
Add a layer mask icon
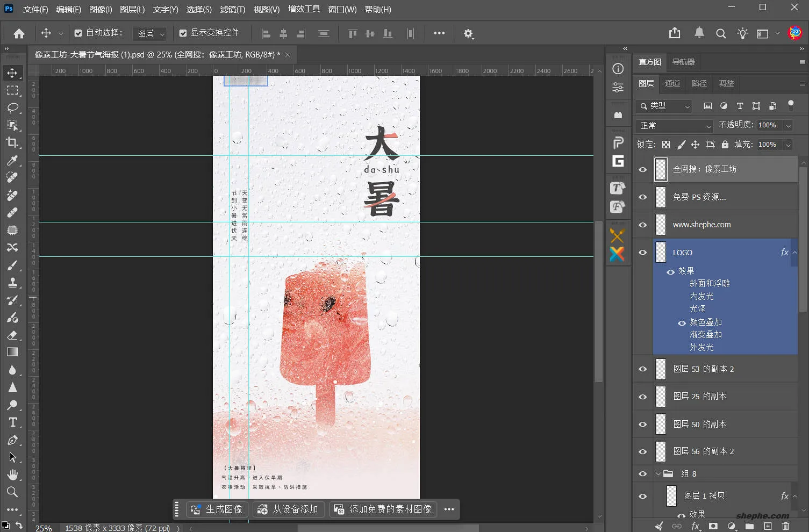pyautogui.click(x=713, y=526)
